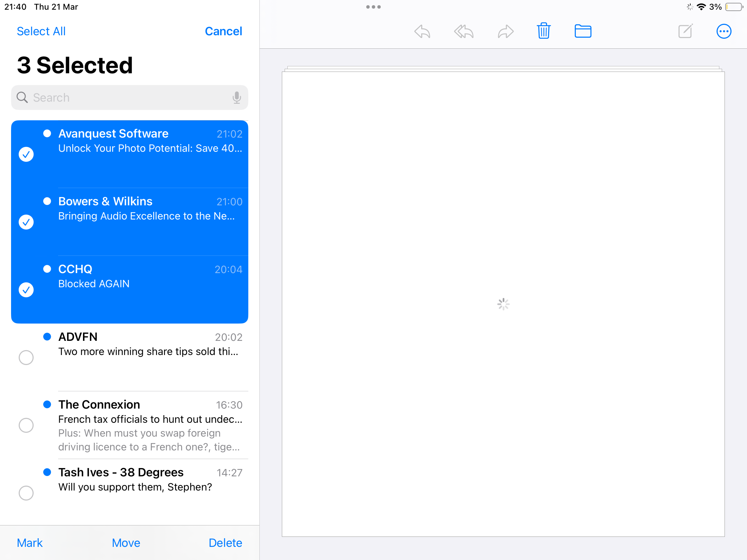Tap Tash Ives unread blue dot
The height and width of the screenshot is (560, 747).
[x=47, y=472]
